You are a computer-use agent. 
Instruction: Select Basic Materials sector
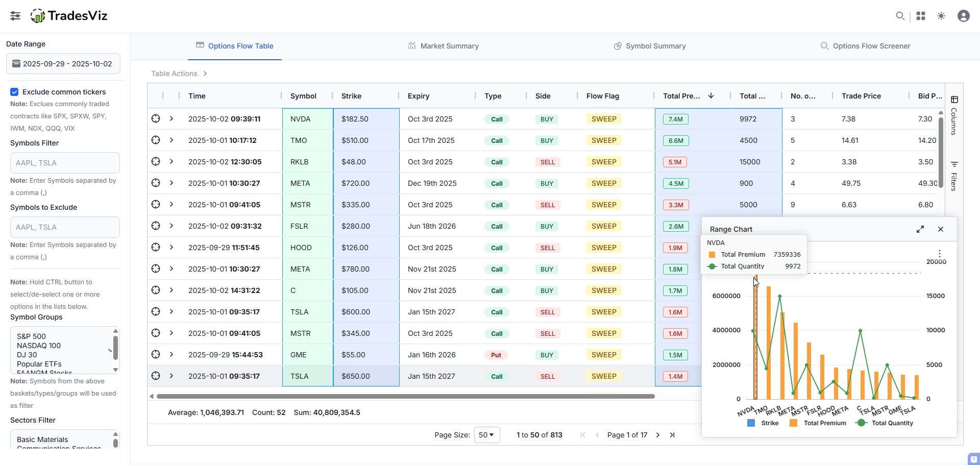[x=42, y=439]
